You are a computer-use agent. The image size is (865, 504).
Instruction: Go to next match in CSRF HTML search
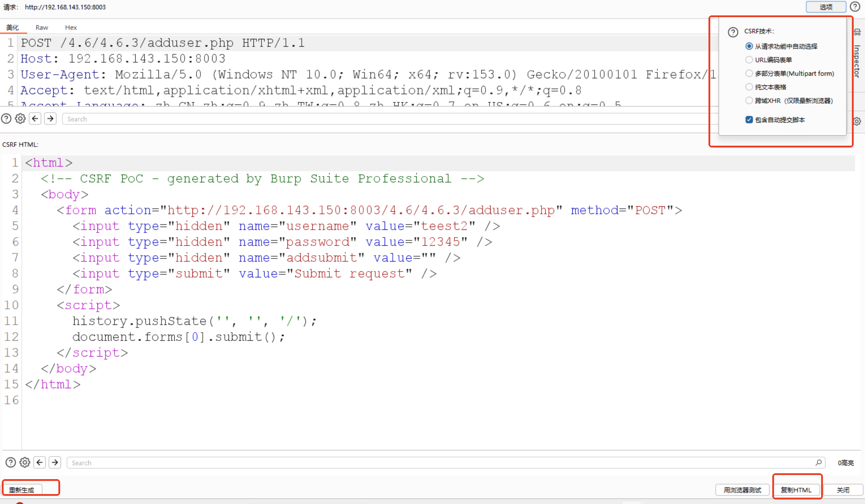point(55,462)
